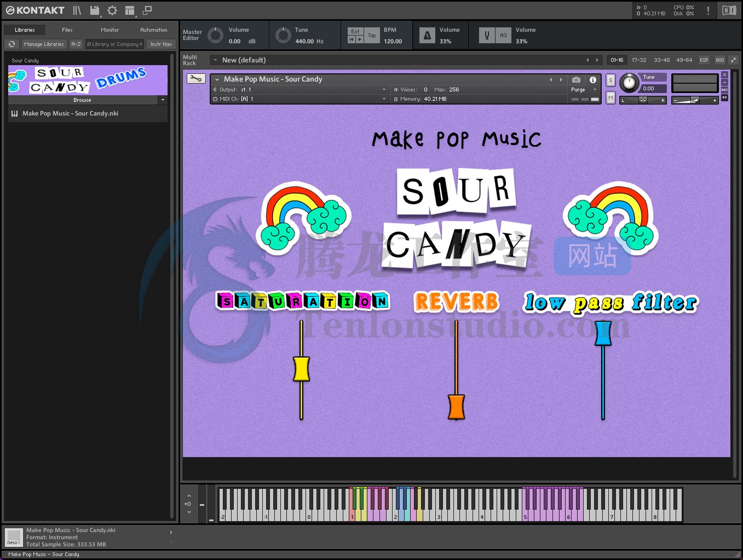Select previous instrument preset arrow
Viewport: 743px width, 560px height.
coord(551,80)
